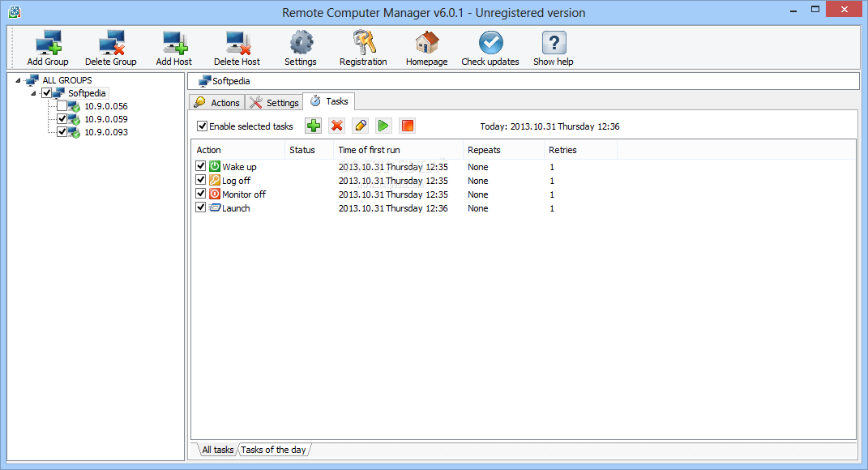Click Repeats value None for Wake up

[x=477, y=167]
